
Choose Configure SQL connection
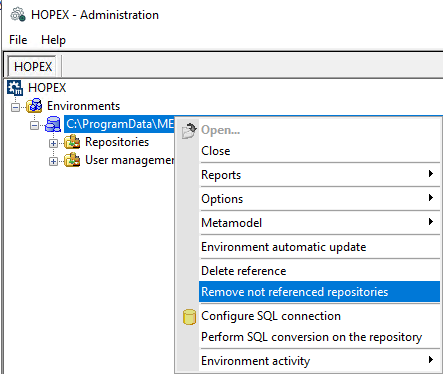[319, 316]
